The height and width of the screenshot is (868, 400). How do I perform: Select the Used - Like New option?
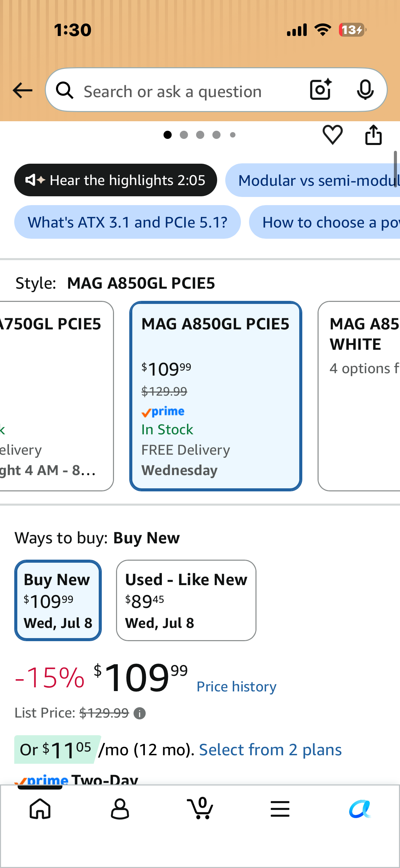coord(186,600)
